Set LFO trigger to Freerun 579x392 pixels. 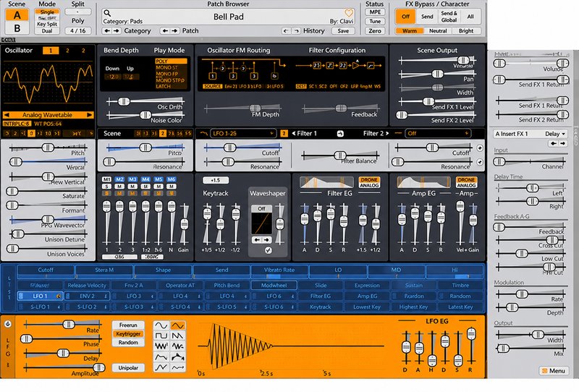tap(128, 325)
